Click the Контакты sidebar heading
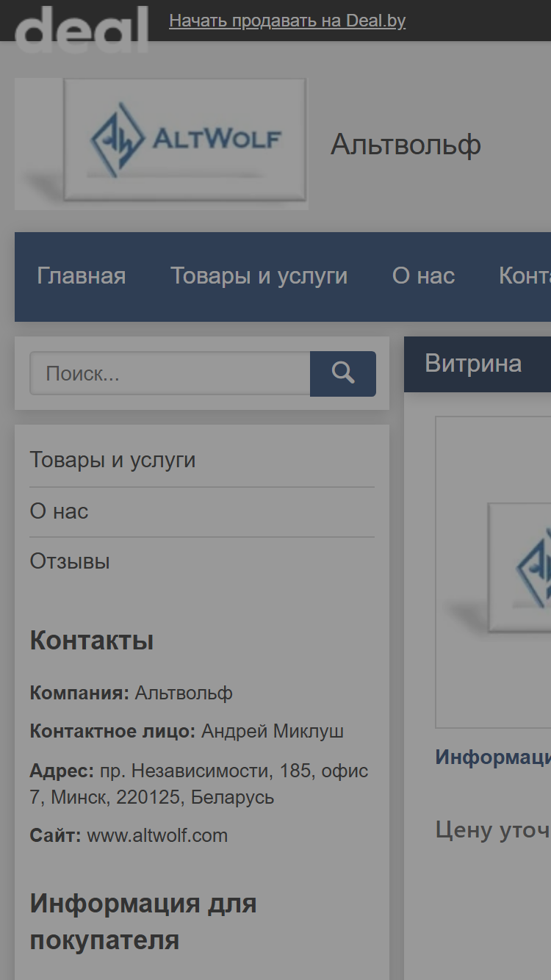Image resolution: width=551 pixels, height=980 pixels. click(x=92, y=641)
